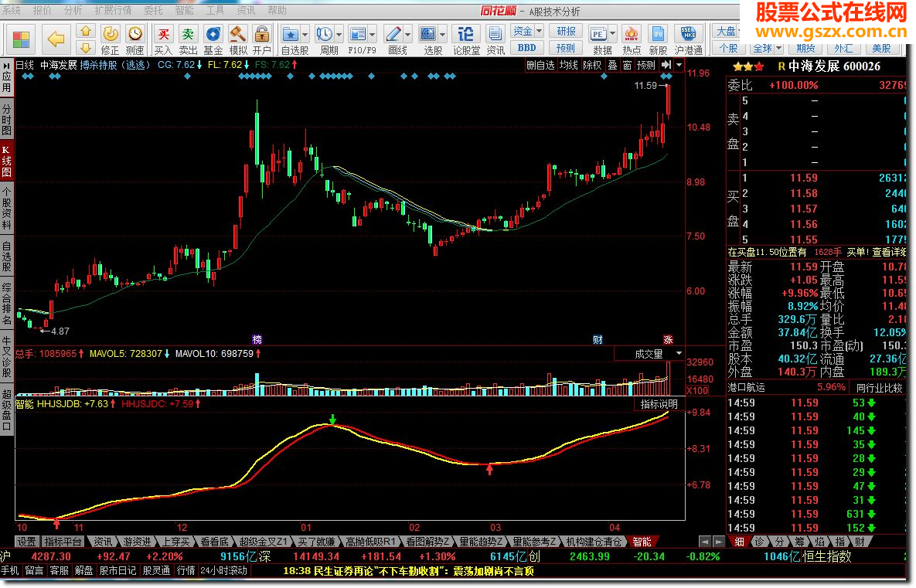Open the 论股堂 forum icon
This screenshot has width=916, height=588.
[466, 34]
